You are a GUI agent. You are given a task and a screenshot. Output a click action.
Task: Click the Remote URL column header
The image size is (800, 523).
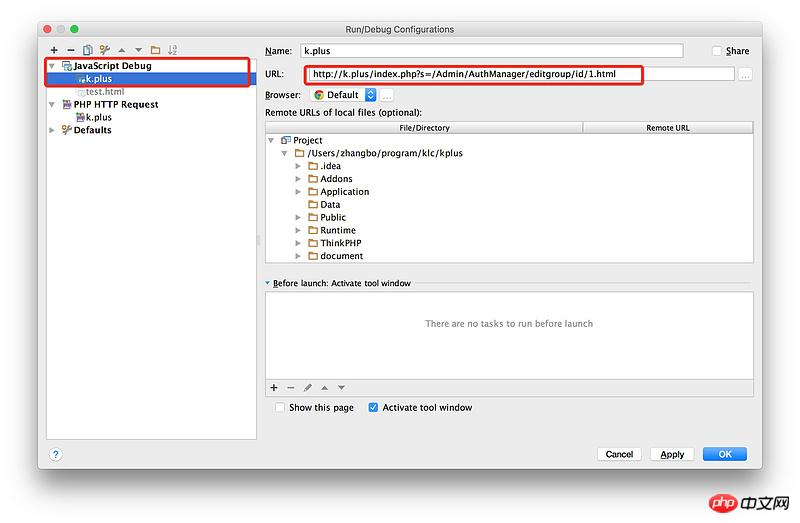[668, 128]
